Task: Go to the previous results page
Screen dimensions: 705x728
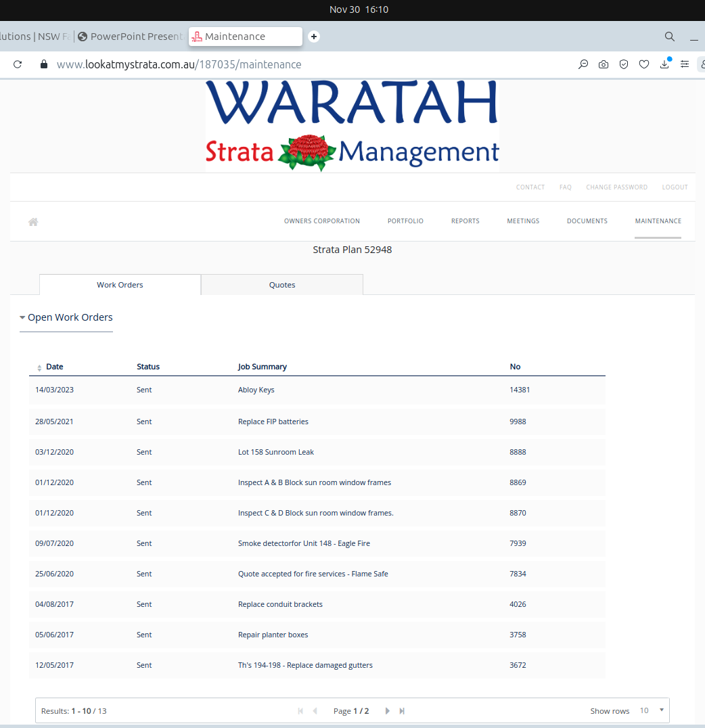Action: (315, 711)
